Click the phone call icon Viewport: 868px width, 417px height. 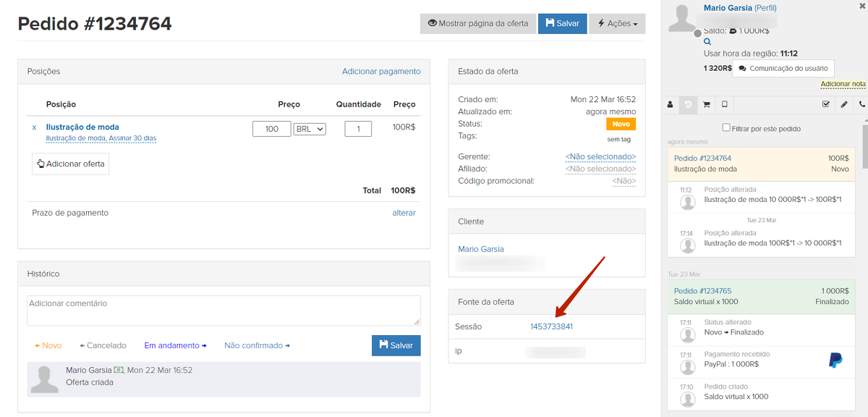tap(861, 104)
